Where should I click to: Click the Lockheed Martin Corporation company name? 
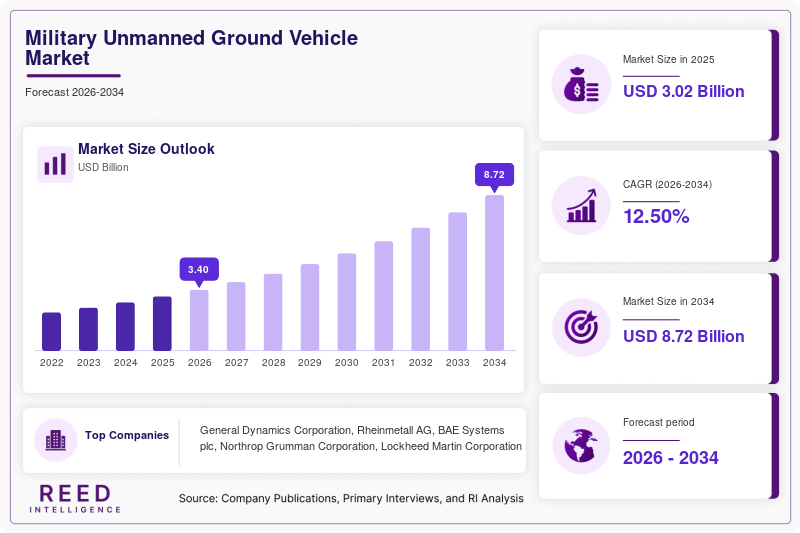click(452, 446)
